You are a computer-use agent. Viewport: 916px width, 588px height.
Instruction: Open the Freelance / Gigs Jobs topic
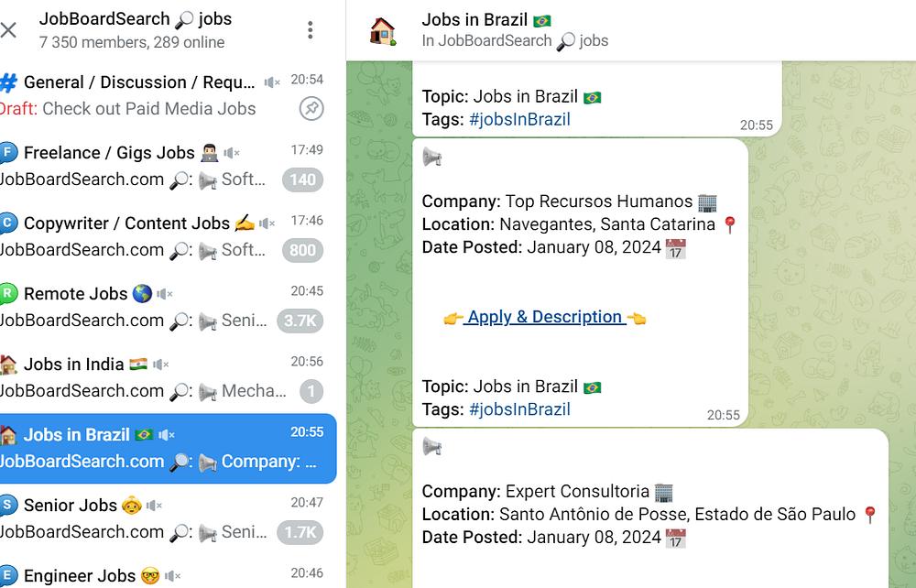tap(169, 167)
